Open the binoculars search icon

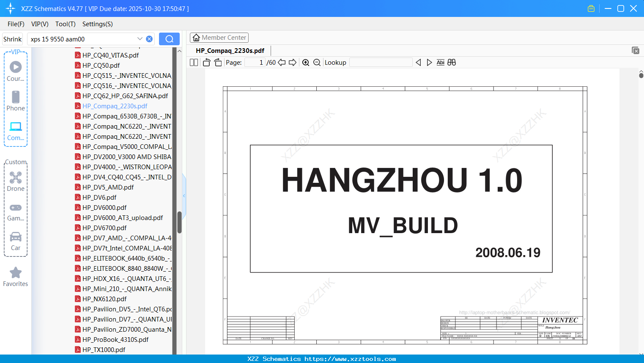452,62
